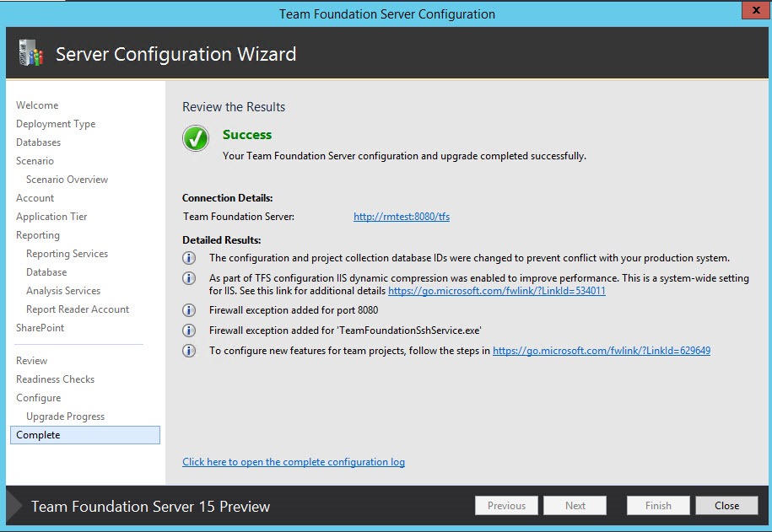Click the TeamFoundationSshService.exe firewall message text
The height and width of the screenshot is (532, 772).
pyautogui.click(x=345, y=330)
